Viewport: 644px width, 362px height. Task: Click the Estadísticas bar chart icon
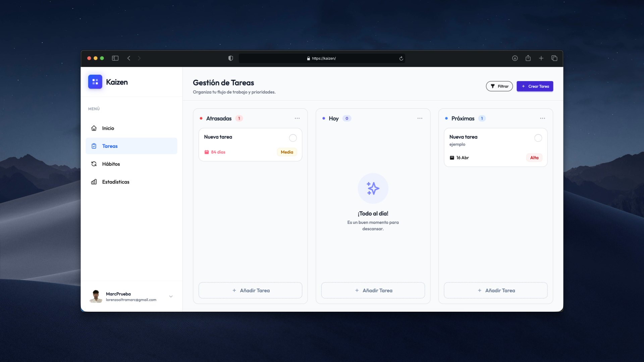click(x=94, y=182)
